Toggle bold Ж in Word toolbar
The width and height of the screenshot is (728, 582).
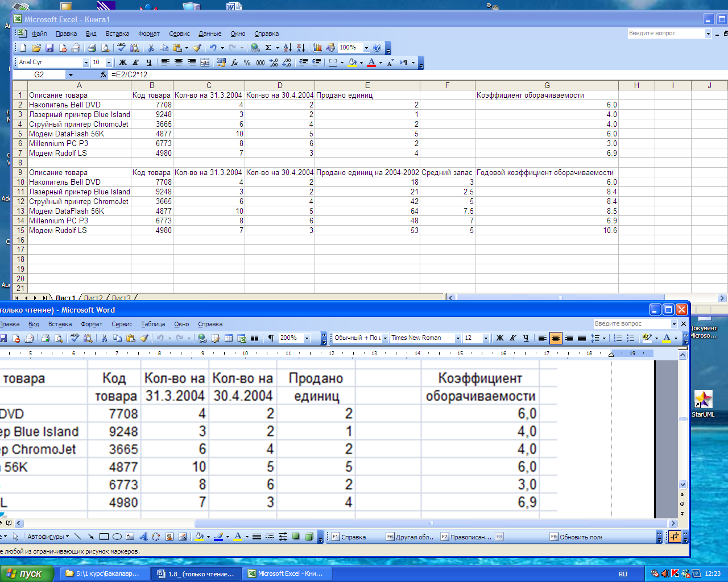[x=500, y=338]
